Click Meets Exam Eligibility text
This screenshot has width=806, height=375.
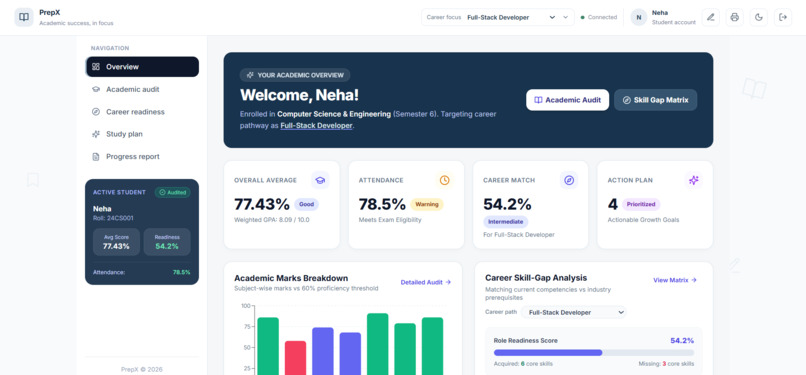pos(390,220)
